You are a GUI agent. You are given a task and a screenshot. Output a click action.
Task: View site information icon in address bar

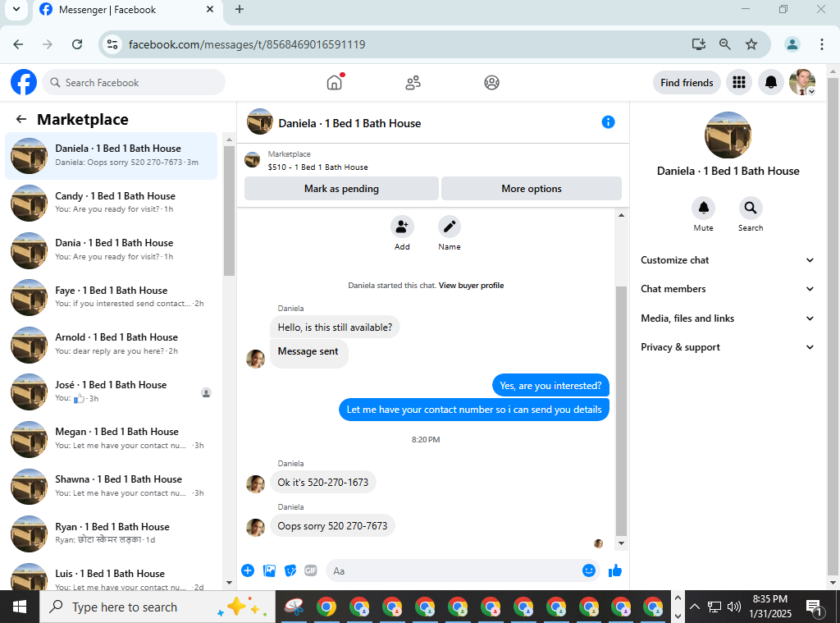click(112, 44)
